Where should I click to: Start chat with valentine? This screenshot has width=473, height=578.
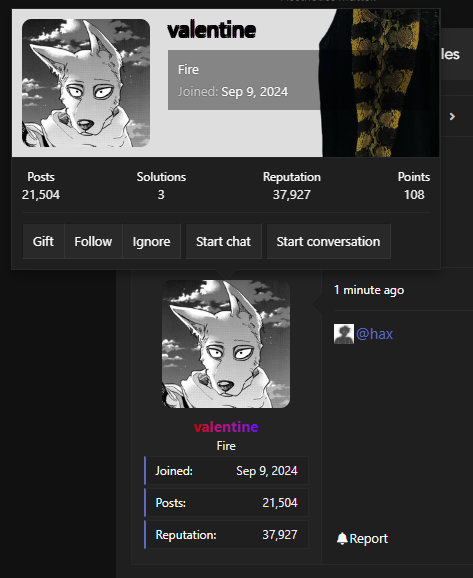(223, 241)
